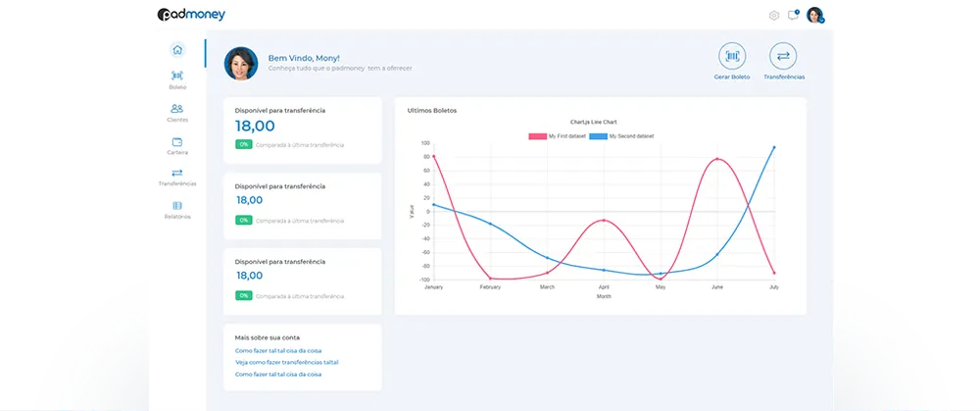Toggle My First dataset legend swatch

point(537,136)
